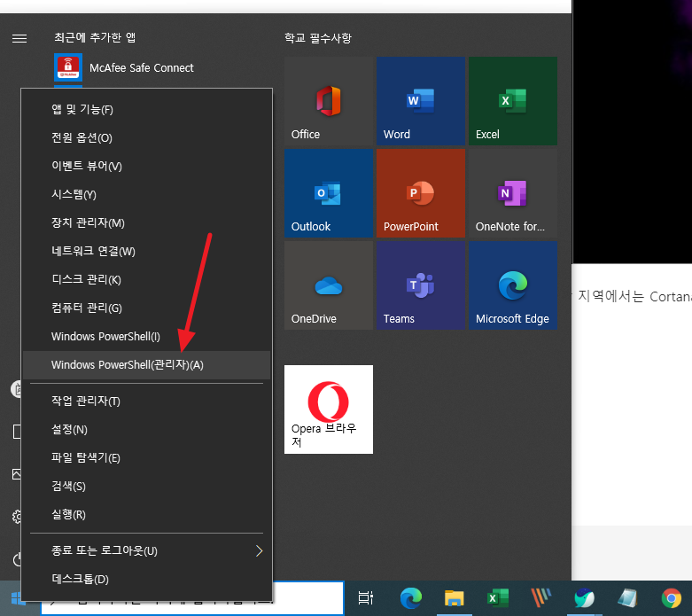The image size is (692, 616).
Task: Open the OneDrive tile
Action: (329, 285)
